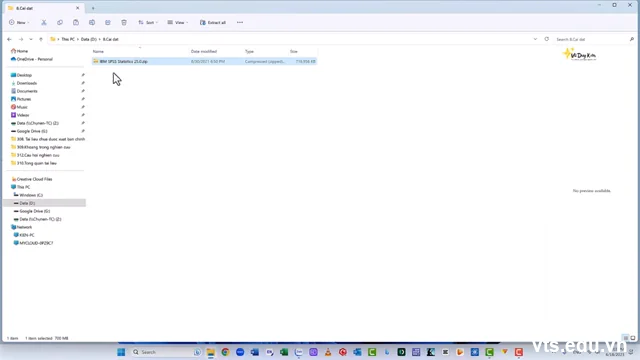Click the Rename icon in toolbar
The height and width of the screenshot is (360, 640).
pyautogui.click(x=92, y=22)
